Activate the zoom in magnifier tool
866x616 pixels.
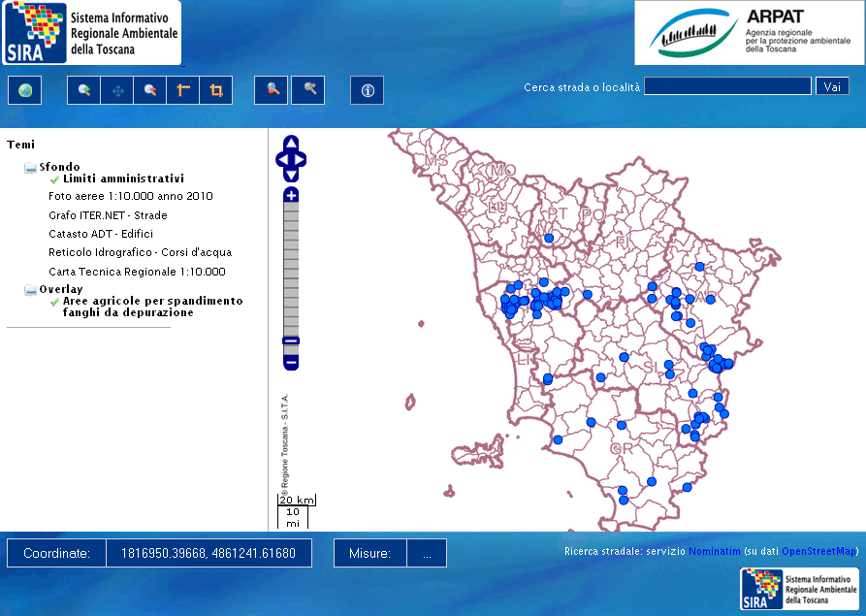point(82,90)
